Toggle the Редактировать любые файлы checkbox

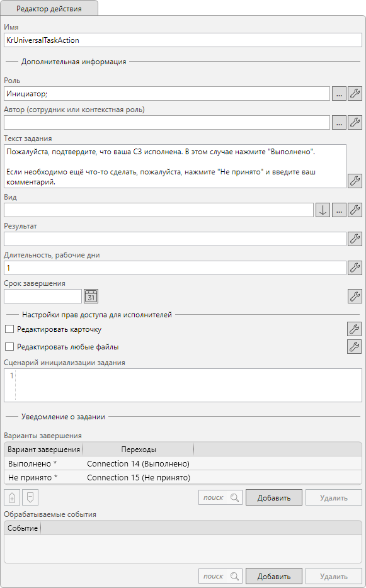9,347
